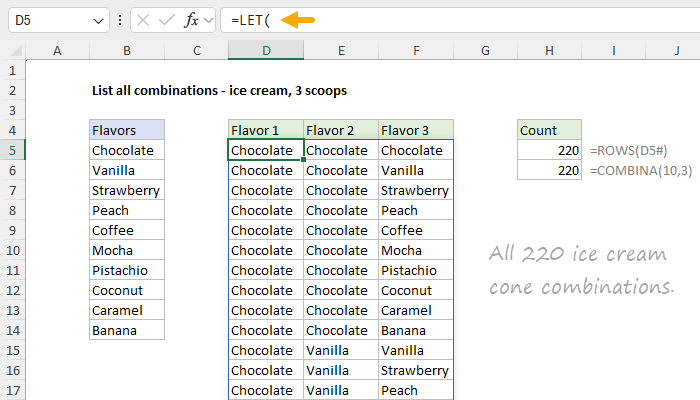Select row 2 header
Viewport: 700px width, 400px height.
[12, 91]
